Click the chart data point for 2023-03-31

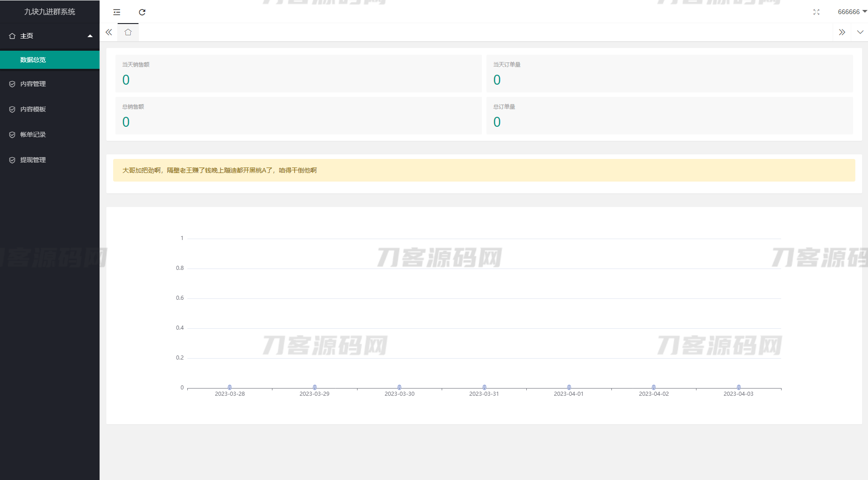coord(484,387)
